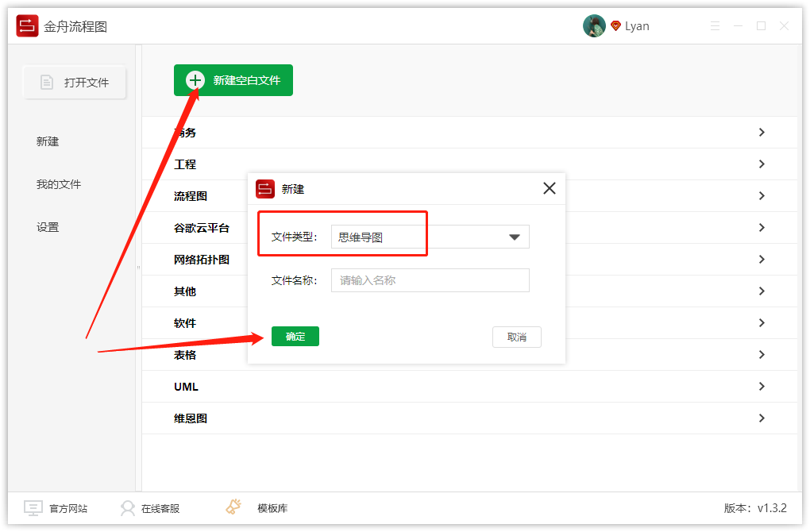This screenshot has width=810, height=532.
Task: Open the 官方网站 link
Action: [68, 509]
